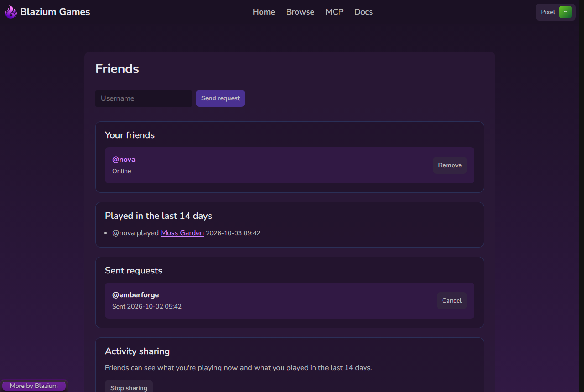Remove friend @nova
Screen dimensions: 584x392
click(x=450, y=165)
